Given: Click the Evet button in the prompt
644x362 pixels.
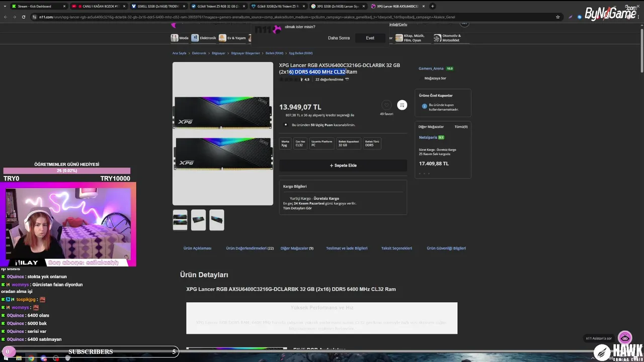Looking at the screenshot, I should [370, 38].
